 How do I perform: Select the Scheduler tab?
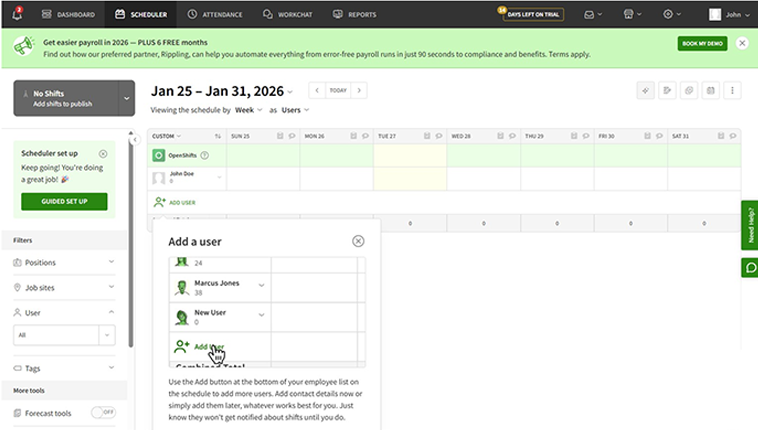point(141,15)
